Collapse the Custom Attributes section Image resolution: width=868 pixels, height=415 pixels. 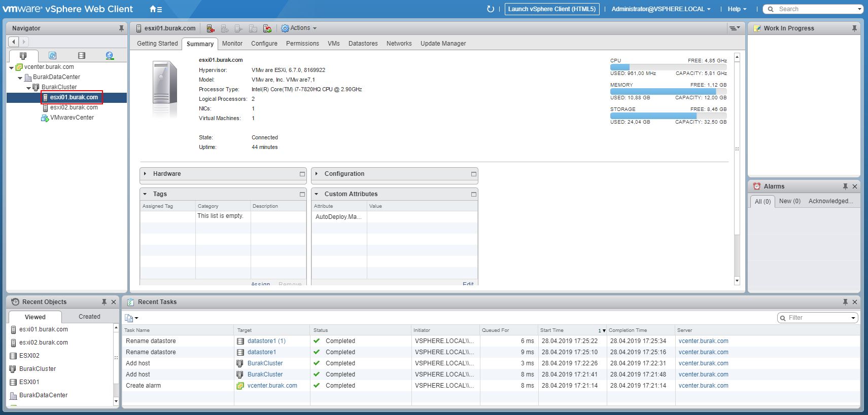click(317, 194)
